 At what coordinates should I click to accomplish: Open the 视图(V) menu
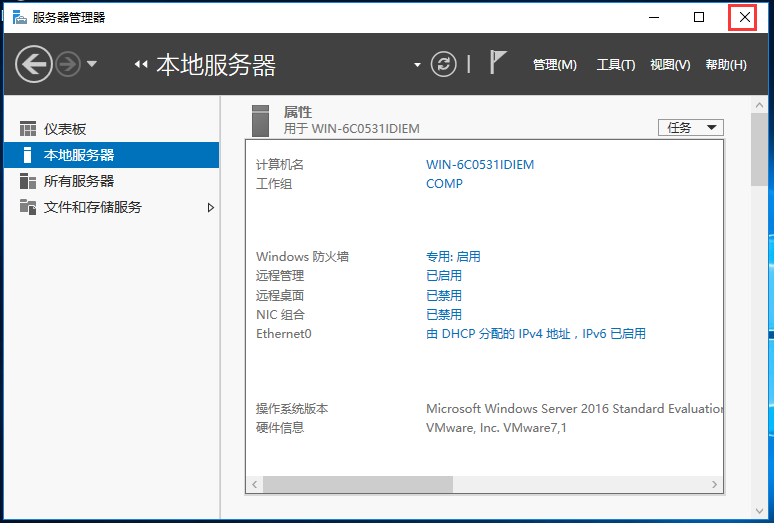[670, 65]
